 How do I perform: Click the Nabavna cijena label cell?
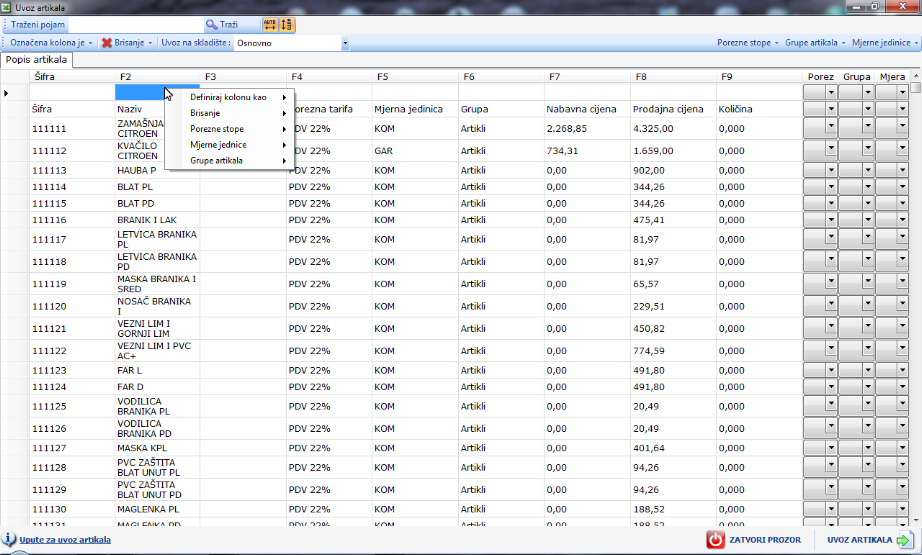[x=587, y=109]
